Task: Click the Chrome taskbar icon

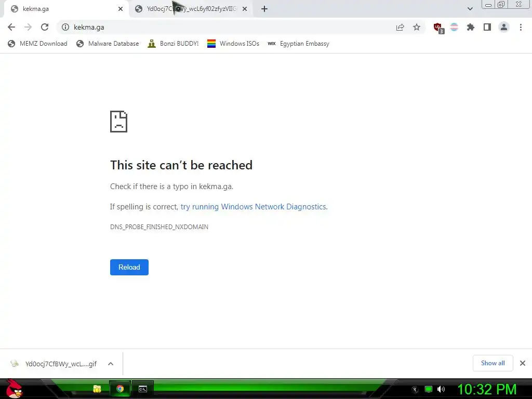Action: [x=120, y=389]
